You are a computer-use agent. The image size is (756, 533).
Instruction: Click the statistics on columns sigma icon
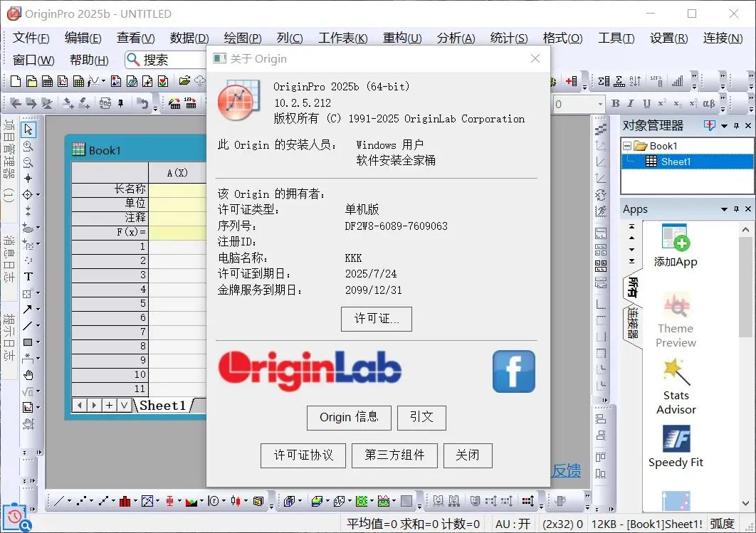click(604, 81)
